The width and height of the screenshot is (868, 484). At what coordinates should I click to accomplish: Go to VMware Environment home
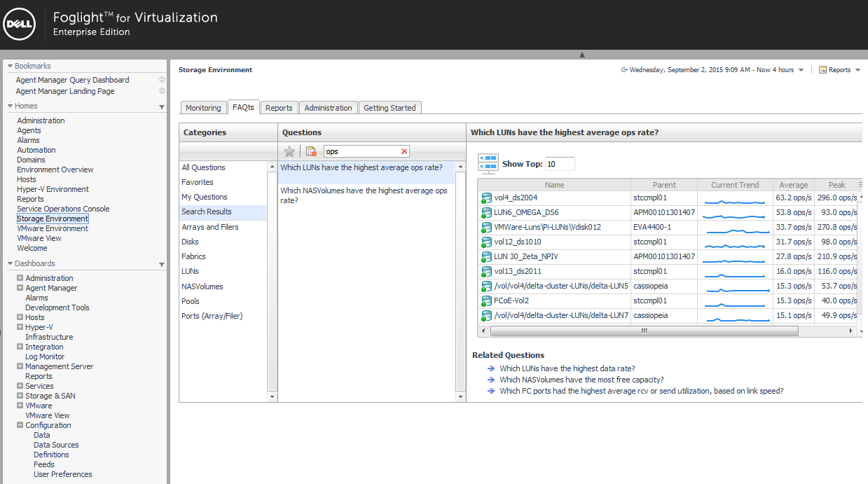[x=53, y=228]
